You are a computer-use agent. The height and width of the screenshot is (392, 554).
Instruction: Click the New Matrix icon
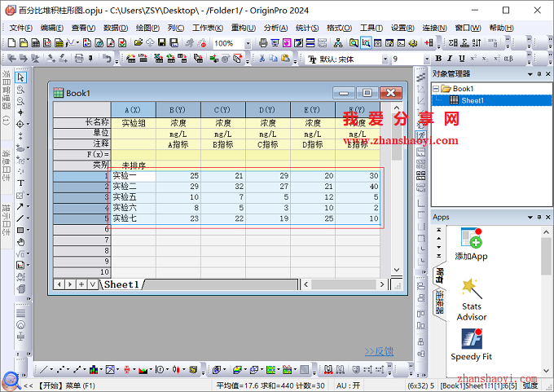[x=59, y=43]
